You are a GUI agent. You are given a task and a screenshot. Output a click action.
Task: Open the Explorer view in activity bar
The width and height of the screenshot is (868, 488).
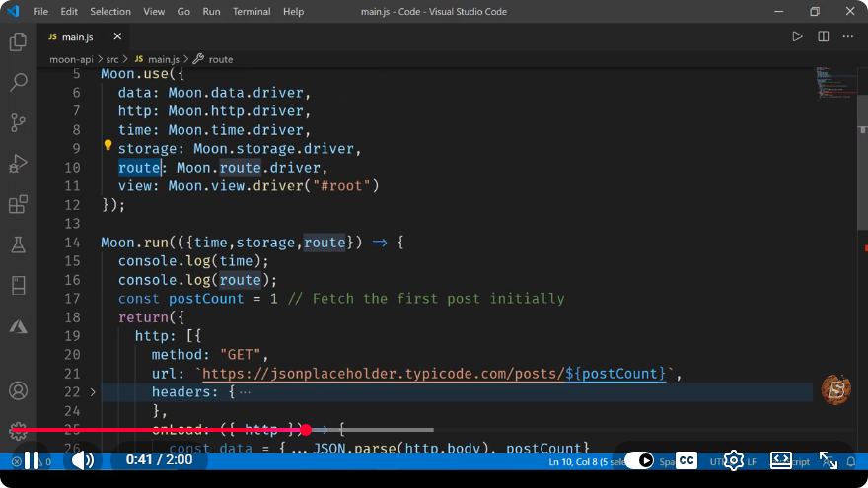[19, 41]
